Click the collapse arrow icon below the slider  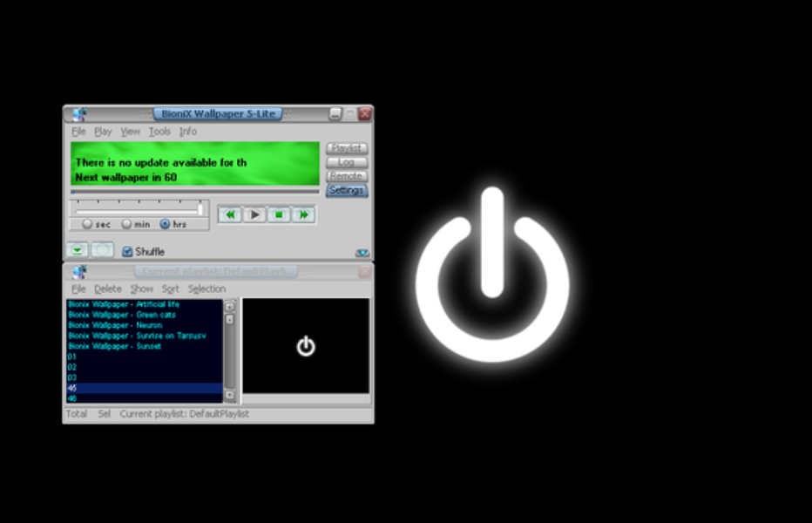[x=77, y=250]
